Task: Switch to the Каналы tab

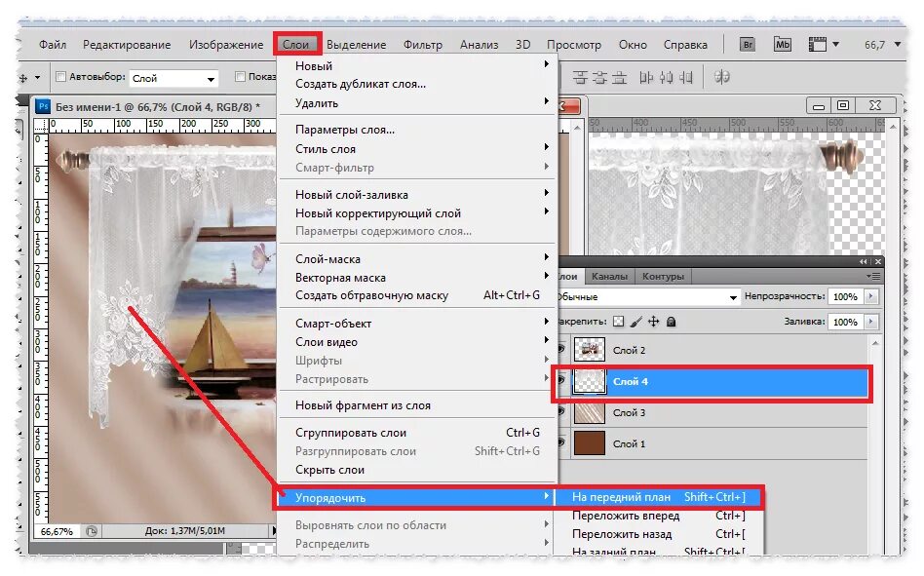Action: [609, 276]
